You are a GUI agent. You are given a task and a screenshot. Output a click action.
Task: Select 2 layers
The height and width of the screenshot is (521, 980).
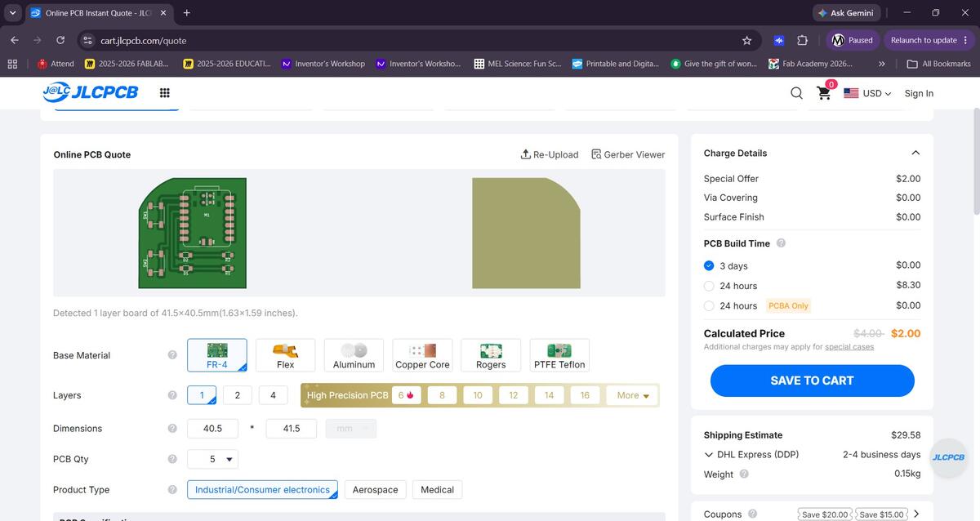coord(238,395)
